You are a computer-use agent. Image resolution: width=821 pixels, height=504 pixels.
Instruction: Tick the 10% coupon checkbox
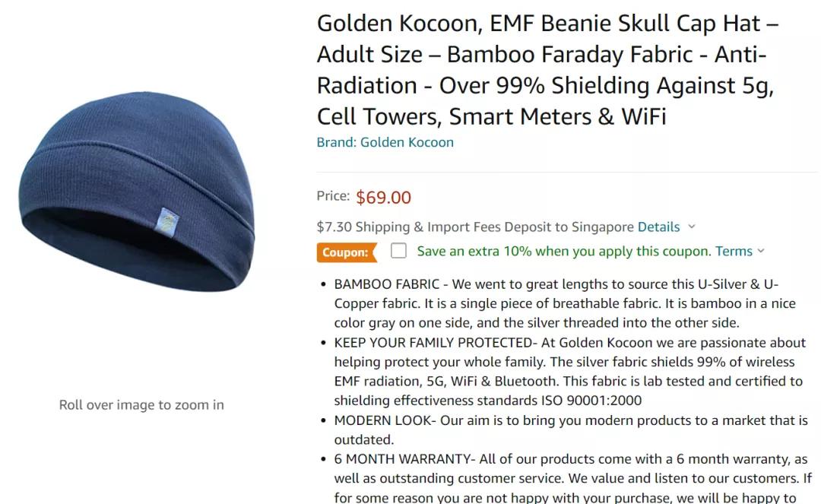(399, 251)
